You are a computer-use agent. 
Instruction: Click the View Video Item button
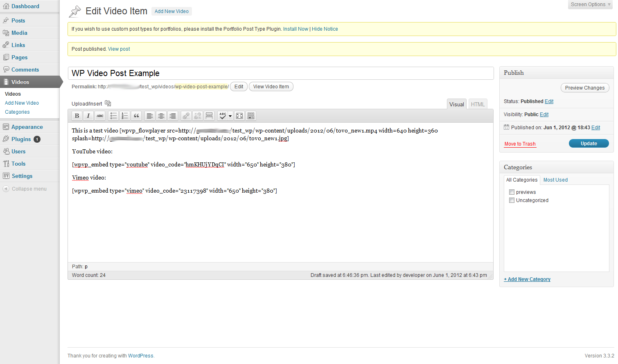tap(271, 87)
